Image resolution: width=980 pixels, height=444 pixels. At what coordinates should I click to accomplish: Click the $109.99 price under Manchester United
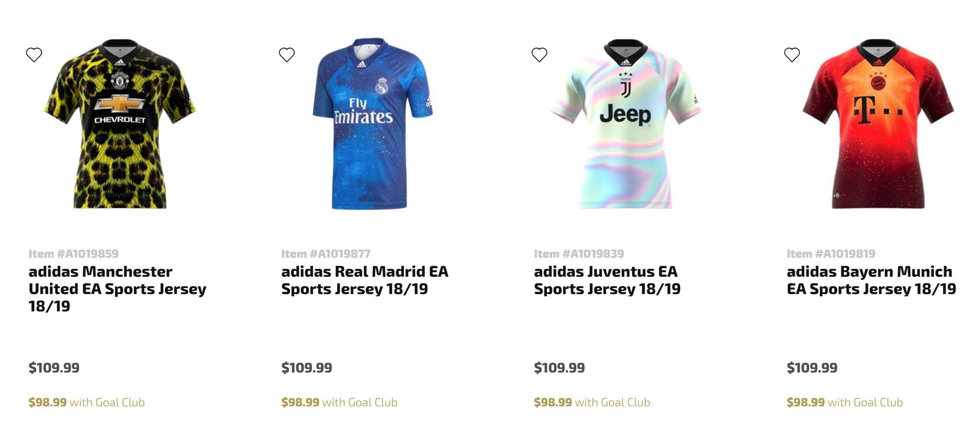click(x=54, y=368)
